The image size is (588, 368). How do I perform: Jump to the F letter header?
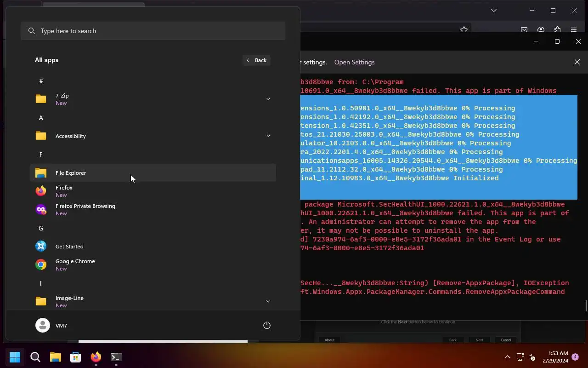tap(41, 155)
